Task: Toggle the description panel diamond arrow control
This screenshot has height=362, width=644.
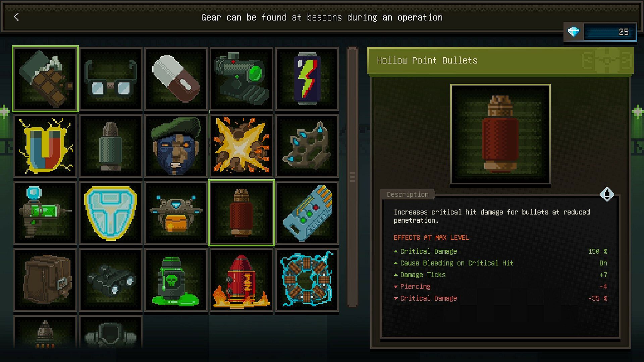Action: [x=607, y=194]
